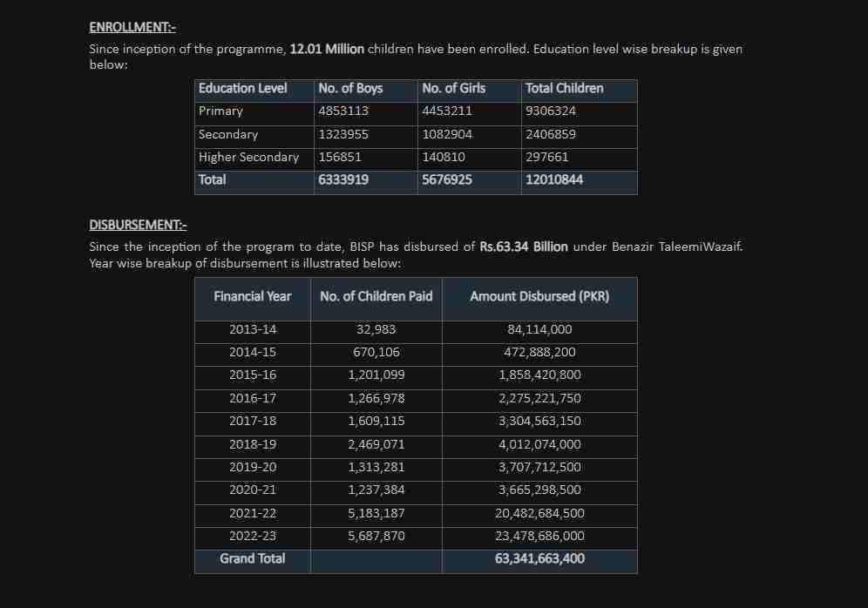Select the Primary row label cell
Image resolution: width=868 pixels, height=608 pixels.
click(220, 111)
